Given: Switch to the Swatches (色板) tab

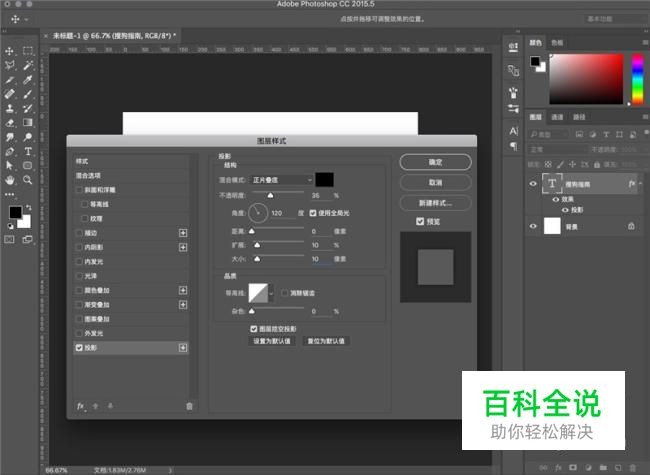Looking at the screenshot, I should [x=557, y=43].
